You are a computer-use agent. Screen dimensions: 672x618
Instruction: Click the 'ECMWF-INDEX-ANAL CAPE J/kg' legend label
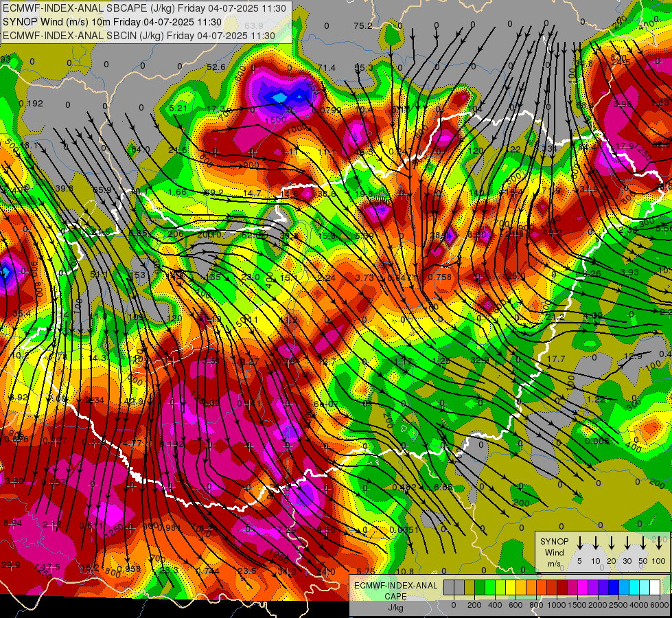(395, 597)
